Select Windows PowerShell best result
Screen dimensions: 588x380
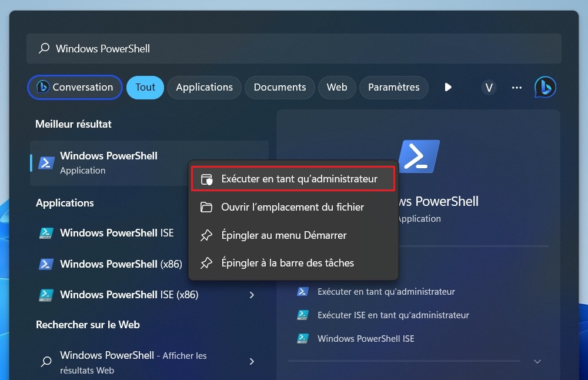click(x=149, y=163)
